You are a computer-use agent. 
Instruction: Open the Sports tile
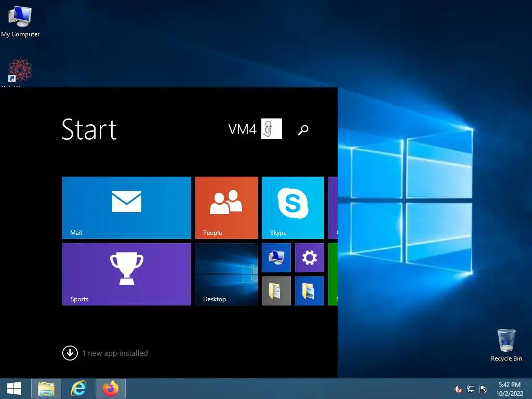[x=127, y=274]
